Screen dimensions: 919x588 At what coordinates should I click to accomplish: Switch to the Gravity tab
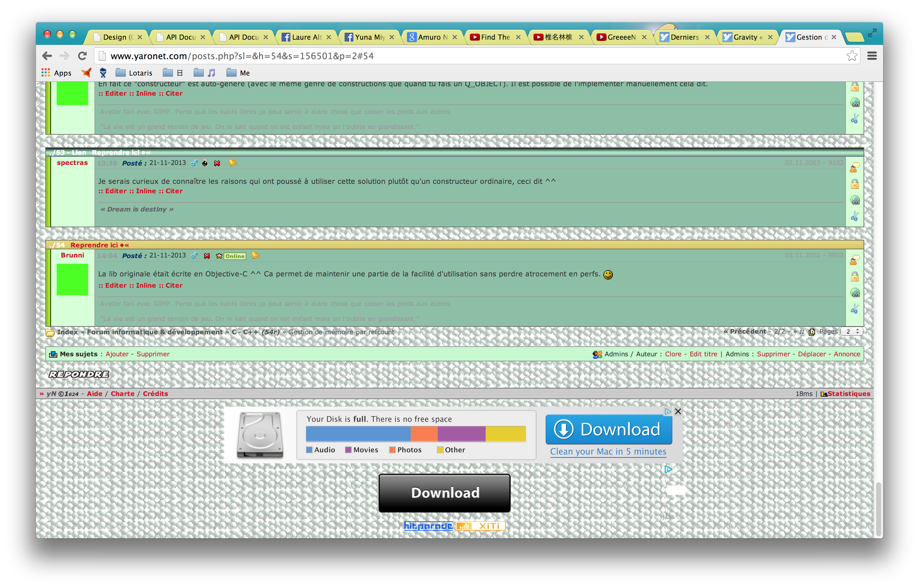coord(745,37)
